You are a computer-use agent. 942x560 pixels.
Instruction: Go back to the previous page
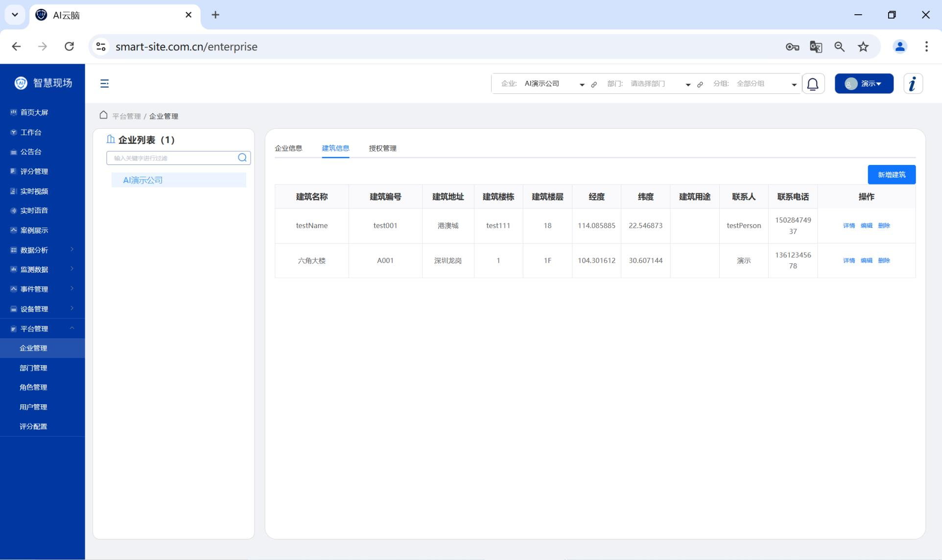point(16,47)
